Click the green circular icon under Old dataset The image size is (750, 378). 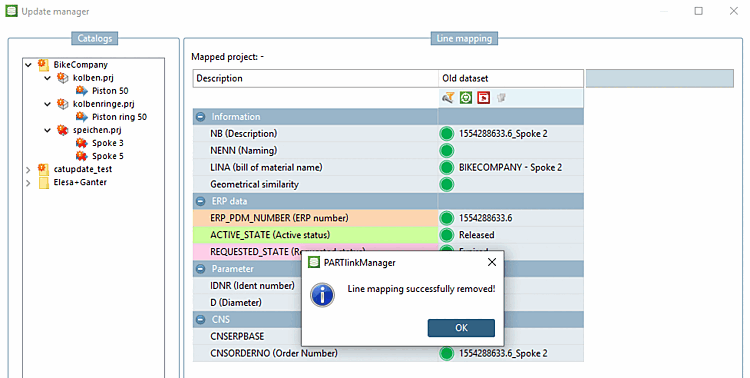tap(466, 98)
